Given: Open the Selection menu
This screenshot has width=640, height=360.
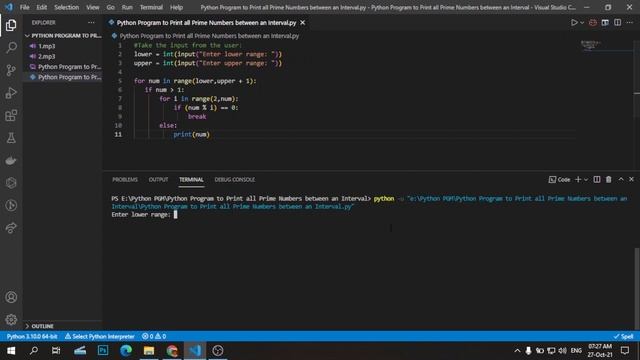Looking at the screenshot, I should click(67, 7).
